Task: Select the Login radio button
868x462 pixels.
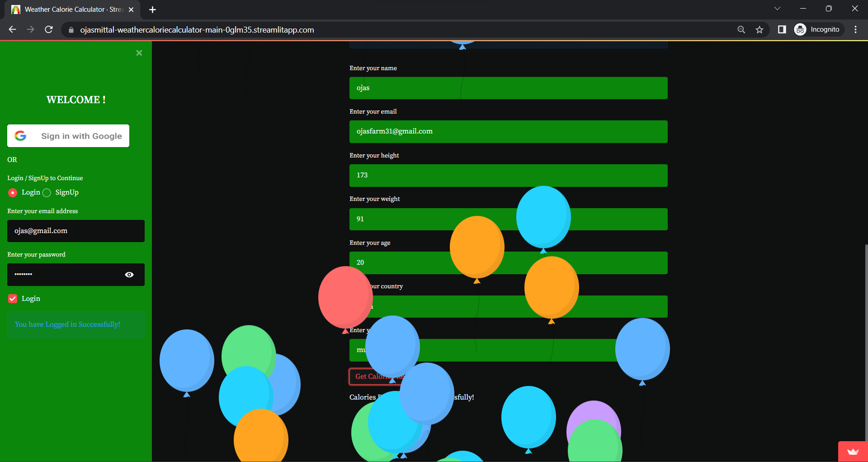Action: point(13,193)
